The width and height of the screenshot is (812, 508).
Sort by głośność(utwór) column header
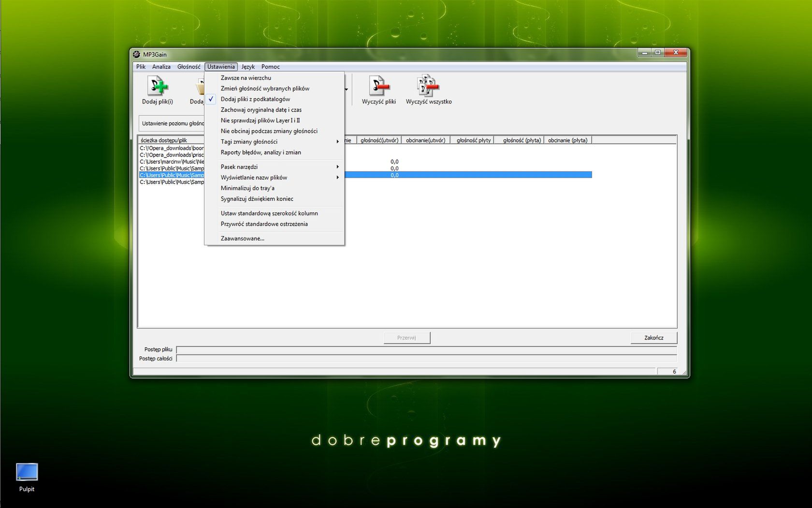click(379, 140)
